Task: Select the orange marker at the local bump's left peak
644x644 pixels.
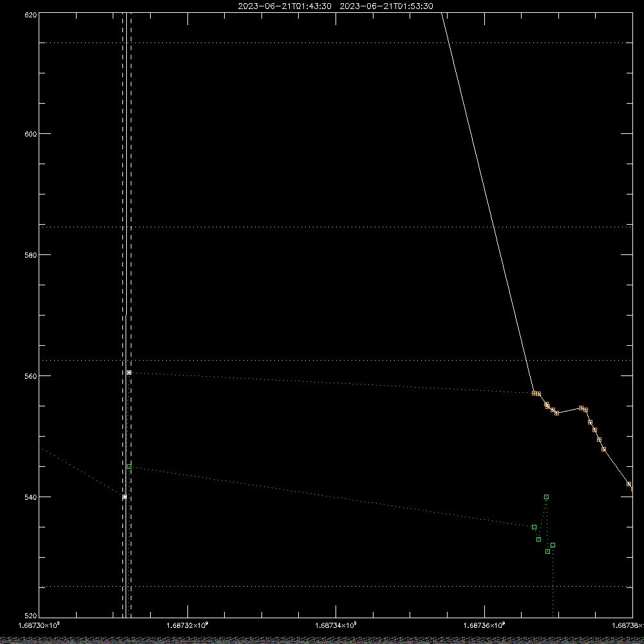Action: (x=581, y=408)
